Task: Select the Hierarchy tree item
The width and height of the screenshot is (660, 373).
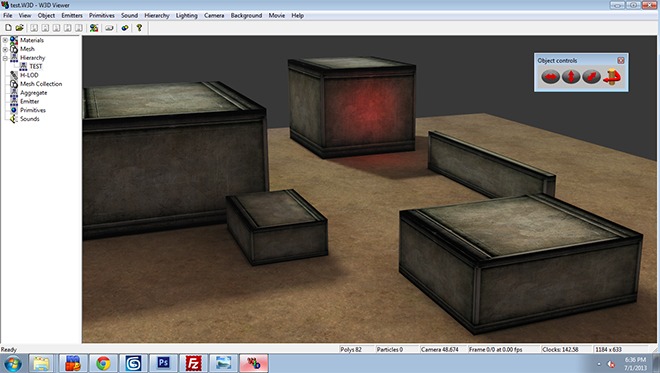Action: (x=32, y=58)
